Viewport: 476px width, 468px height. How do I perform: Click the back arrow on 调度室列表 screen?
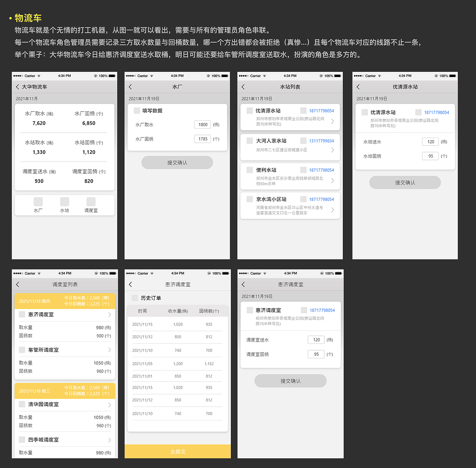click(17, 284)
